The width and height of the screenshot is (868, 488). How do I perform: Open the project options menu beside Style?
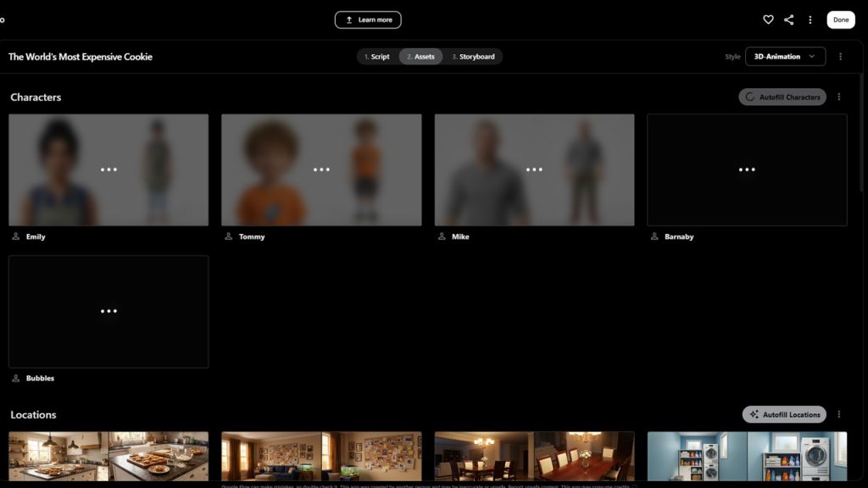840,57
